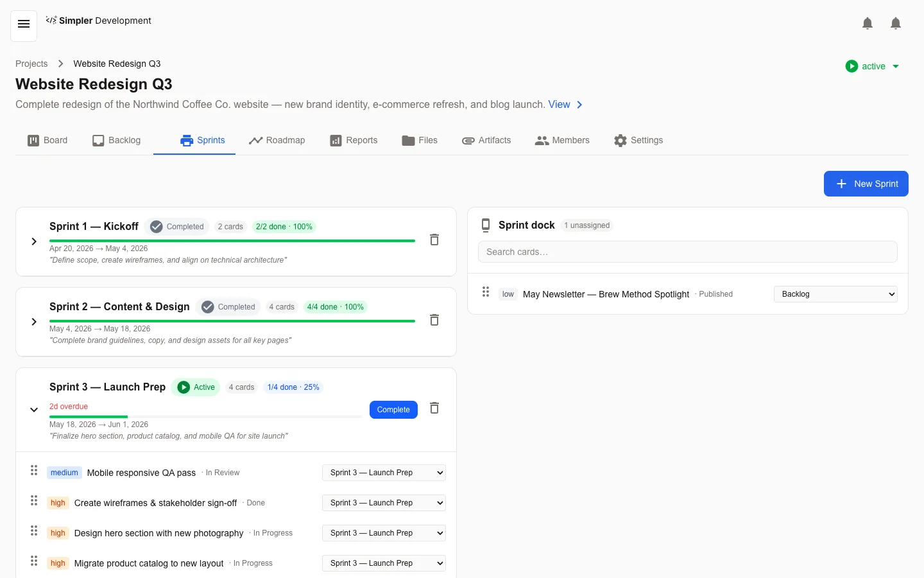Click the "2d overdue" warning text
This screenshot has width=924, height=578.
69,407
